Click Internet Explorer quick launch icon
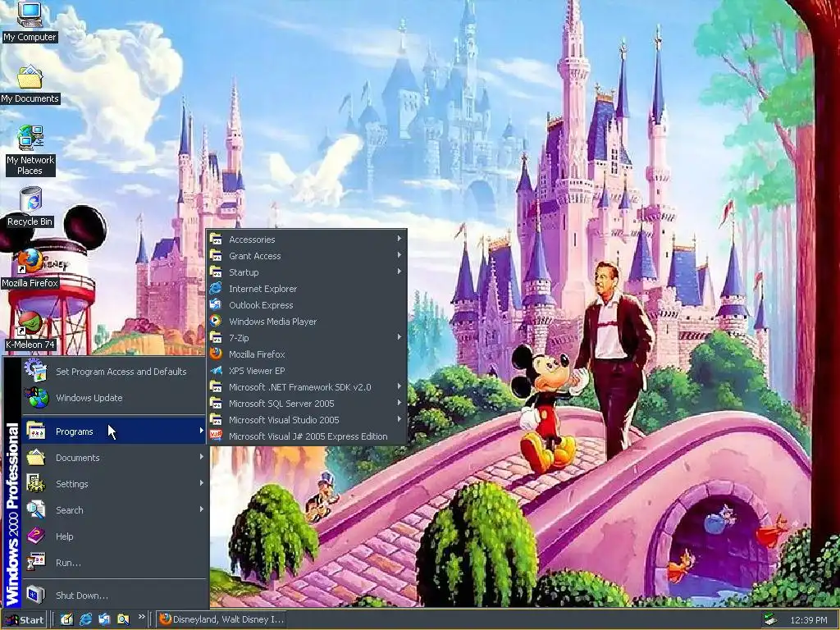Screen dimensions: 840x630 click(85, 619)
